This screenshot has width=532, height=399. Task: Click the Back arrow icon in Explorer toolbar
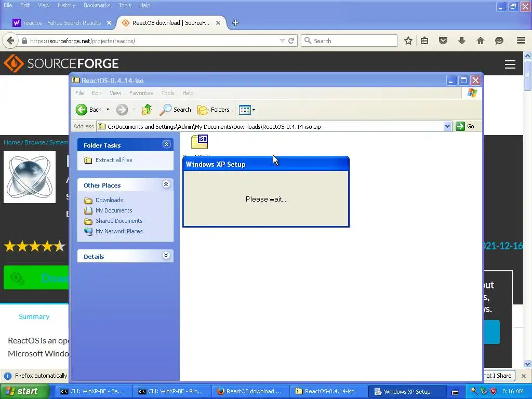click(82, 110)
